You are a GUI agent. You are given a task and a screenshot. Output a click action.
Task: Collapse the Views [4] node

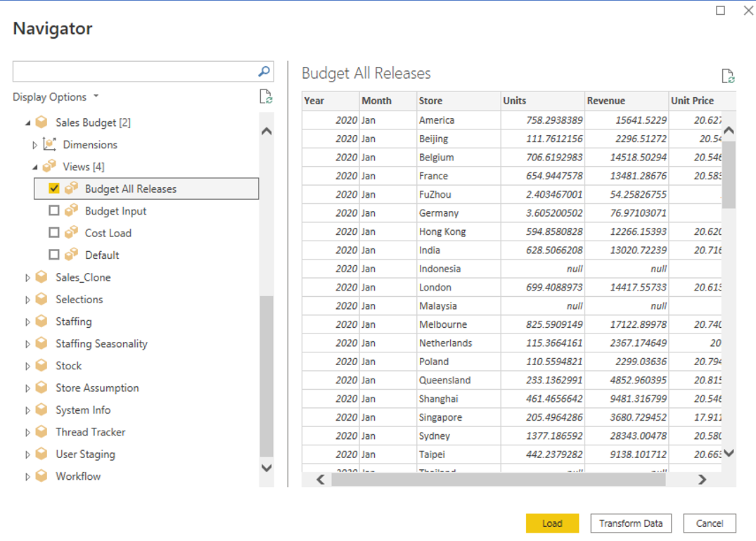[35, 167]
